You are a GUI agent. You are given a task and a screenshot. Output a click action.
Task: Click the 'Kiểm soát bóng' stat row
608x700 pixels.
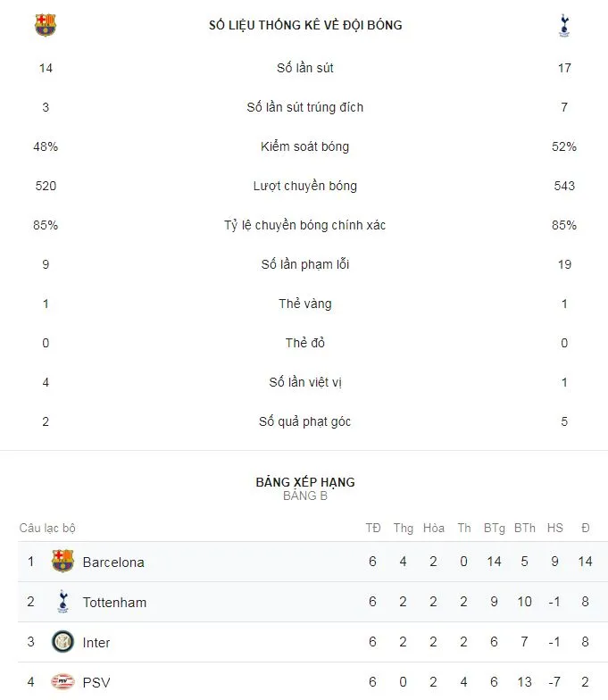[x=305, y=146]
